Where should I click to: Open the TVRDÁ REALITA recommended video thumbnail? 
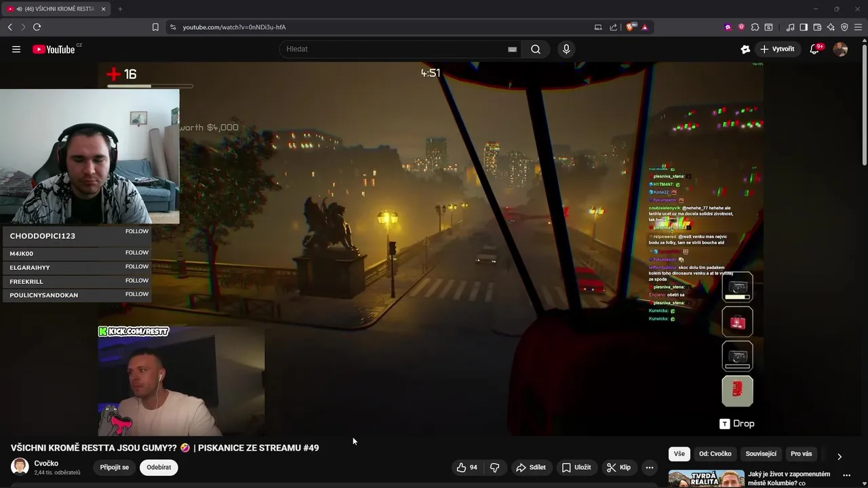tap(706, 479)
